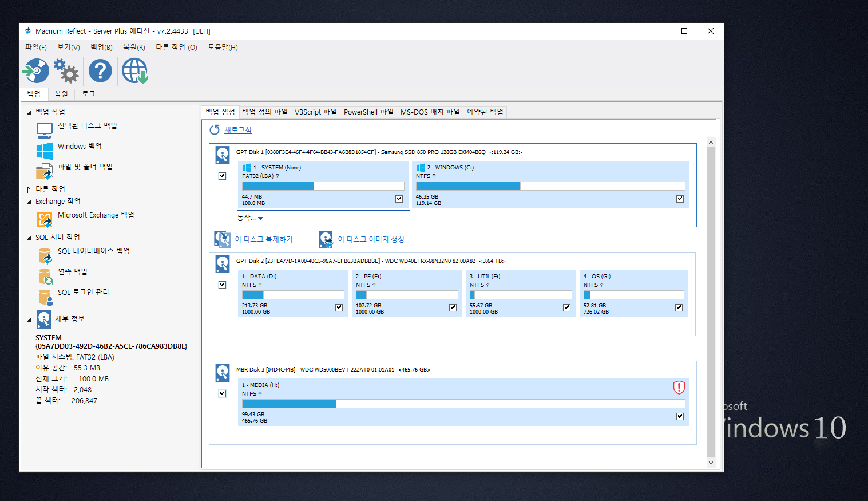This screenshot has height=501, width=868.
Task: Switch to the PowerShell 파일 tab
Action: (368, 112)
